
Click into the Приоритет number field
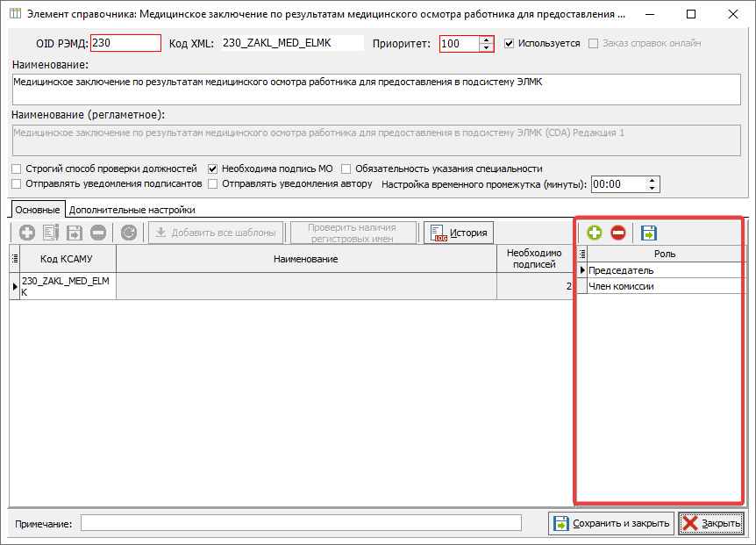(460, 44)
